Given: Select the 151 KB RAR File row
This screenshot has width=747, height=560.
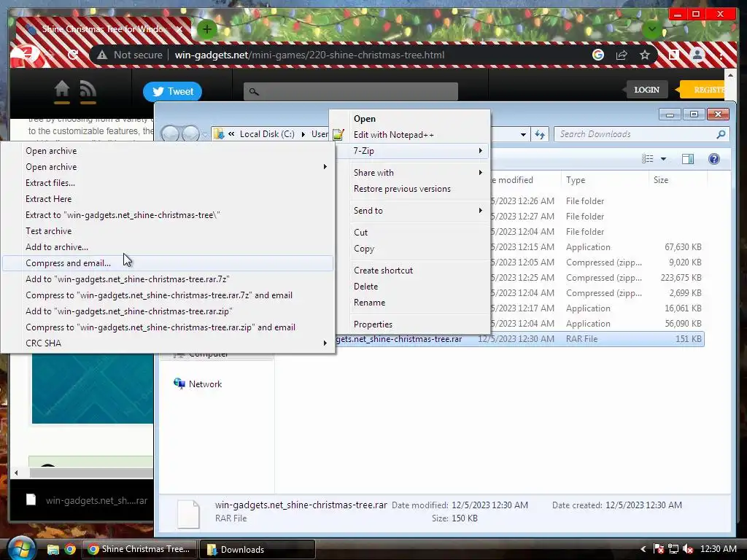Looking at the screenshot, I should pyautogui.click(x=519, y=339).
